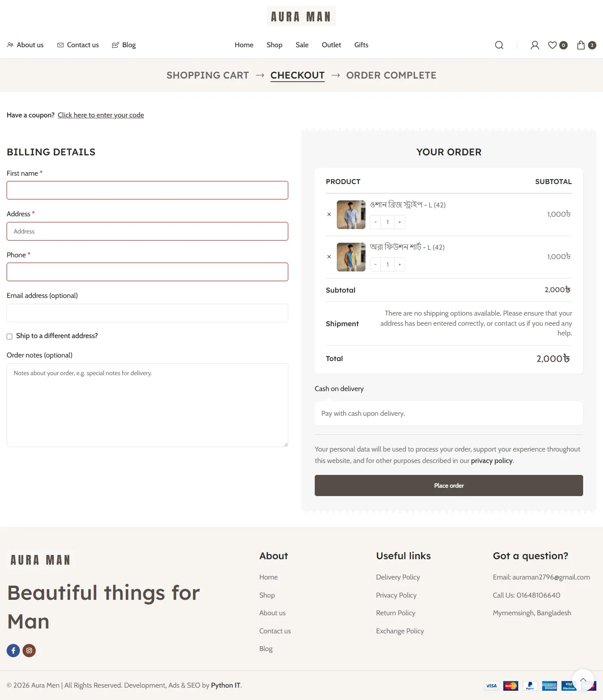Screen dimensions: 603x700
Task: Focus the First name input field
Action: pyautogui.click(x=147, y=190)
